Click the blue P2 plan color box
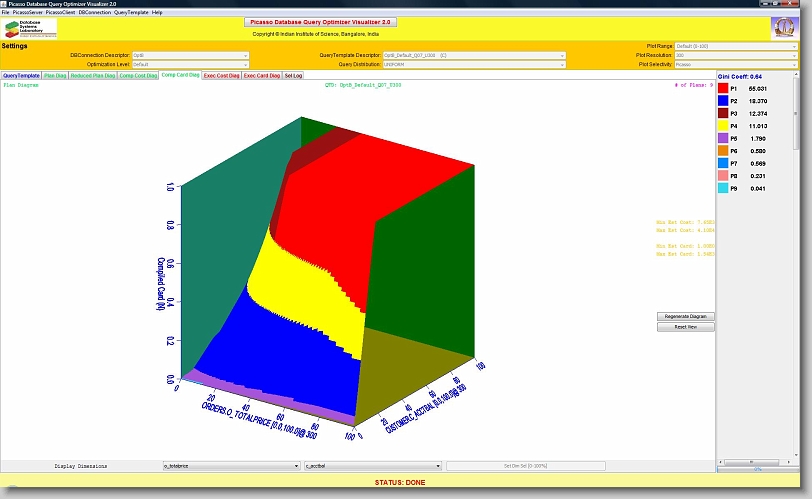Screen dimensions: 812x499 coord(723,101)
